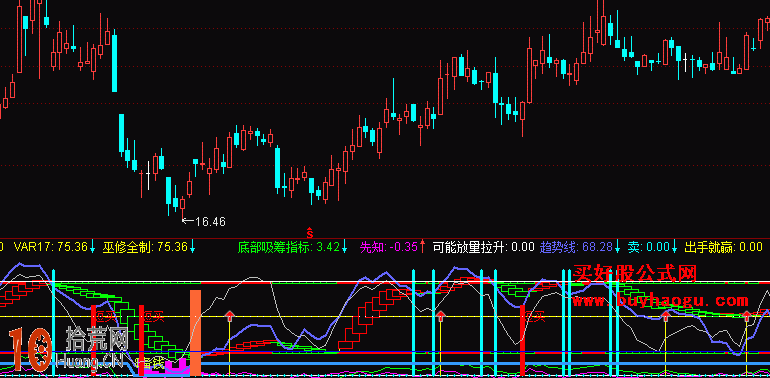The height and width of the screenshot is (378, 770).
Task: Click the red up arrow after 先知 -0.35
Action: (x=422, y=246)
